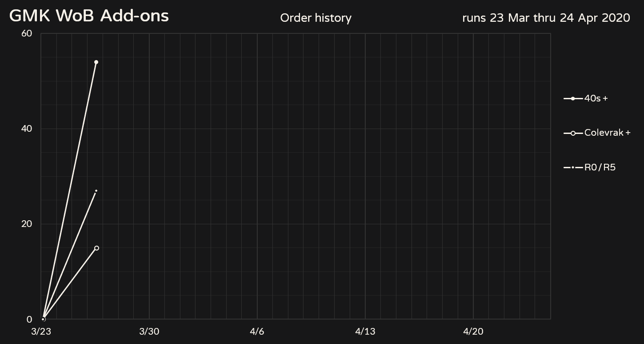Click the Order history heading
The image size is (644, 344).
(x=316, y=18)
